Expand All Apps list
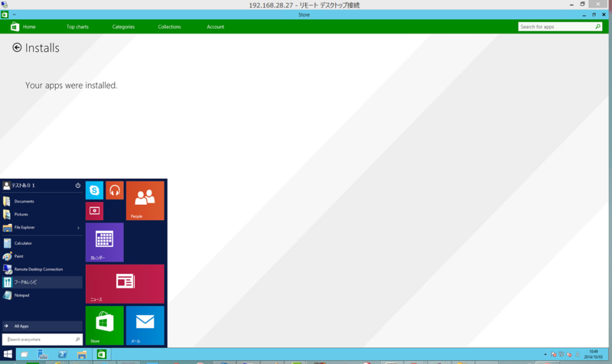 tap(42, 327)
